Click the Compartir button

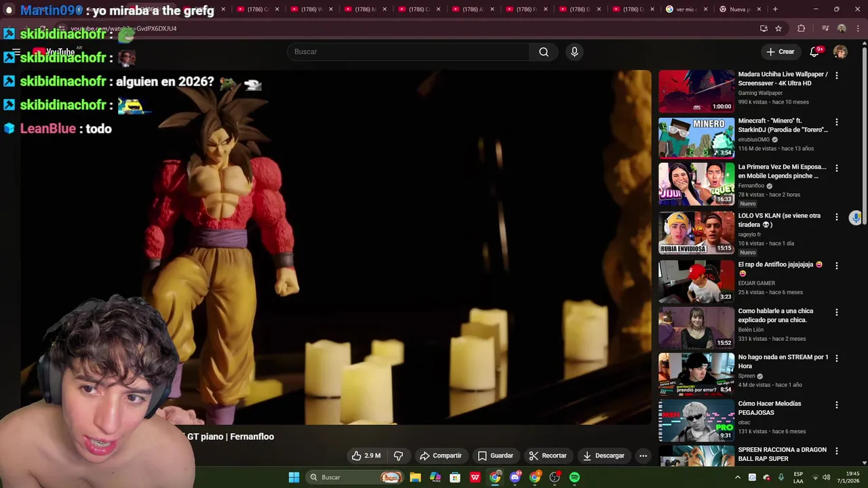(441, 455)
